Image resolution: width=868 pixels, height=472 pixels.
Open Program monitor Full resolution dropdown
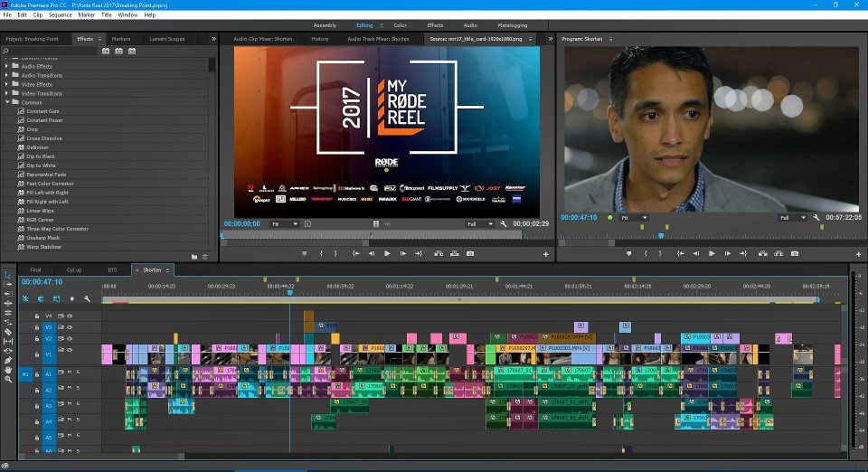(793, 218)
